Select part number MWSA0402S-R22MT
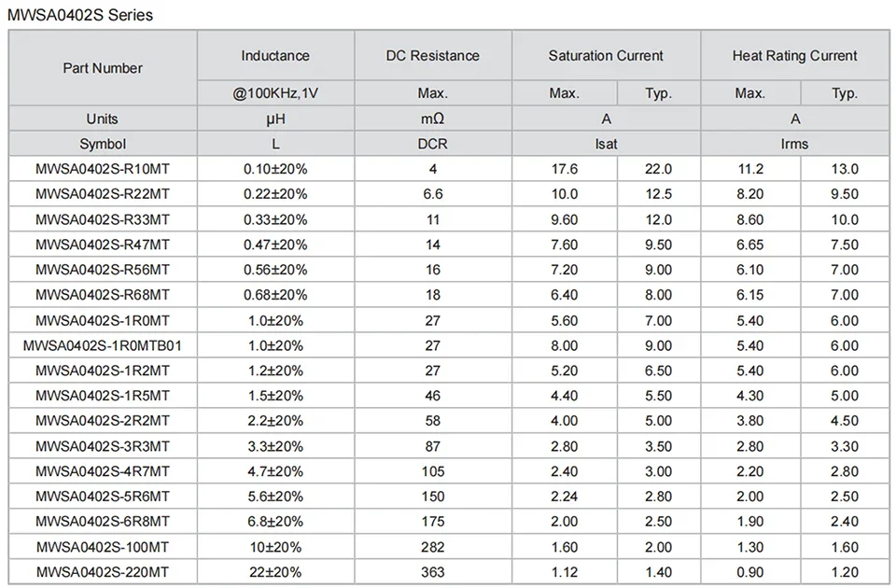 (x=103, y=194)
